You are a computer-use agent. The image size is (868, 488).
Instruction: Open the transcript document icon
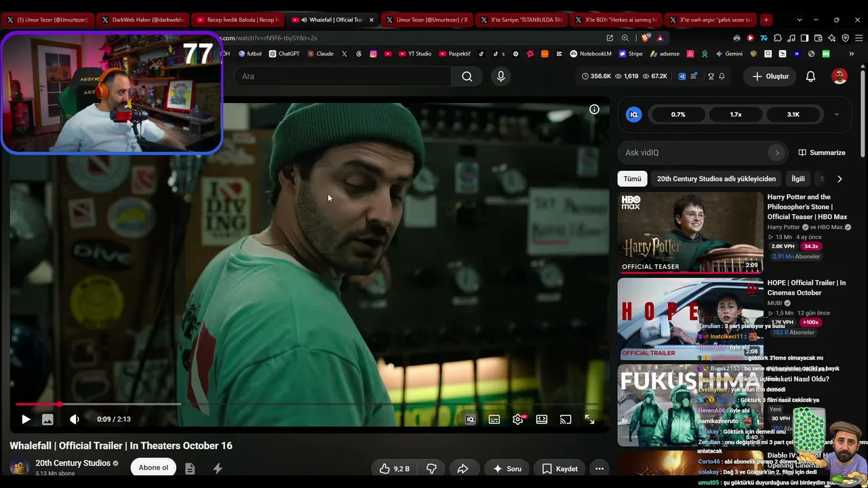(190, 468)
